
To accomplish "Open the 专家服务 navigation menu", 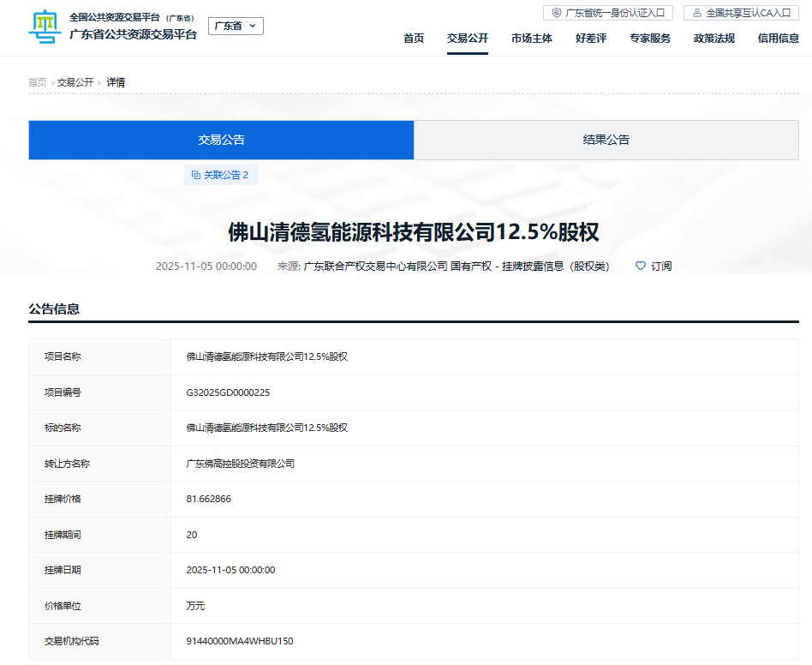I will point(648,39).
